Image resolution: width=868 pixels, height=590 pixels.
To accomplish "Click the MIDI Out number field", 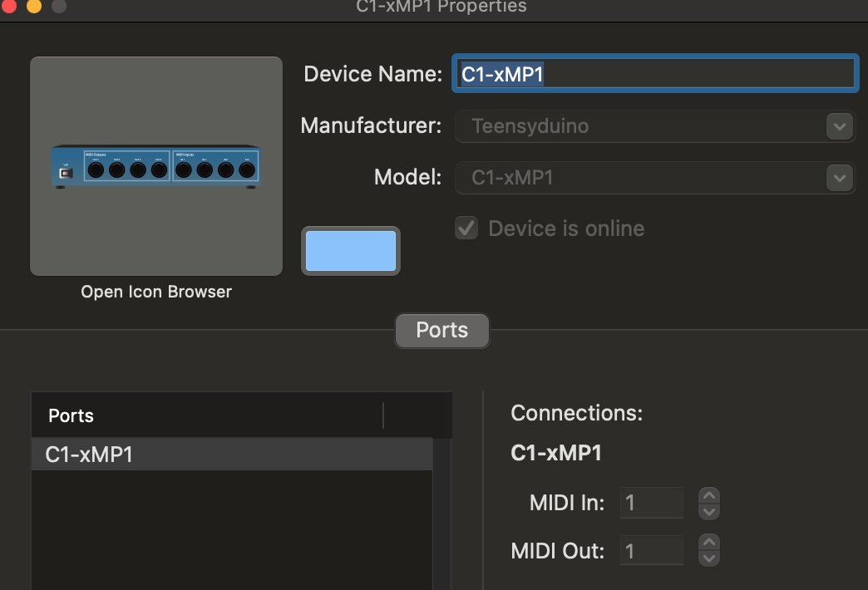I will click(652, 550).
